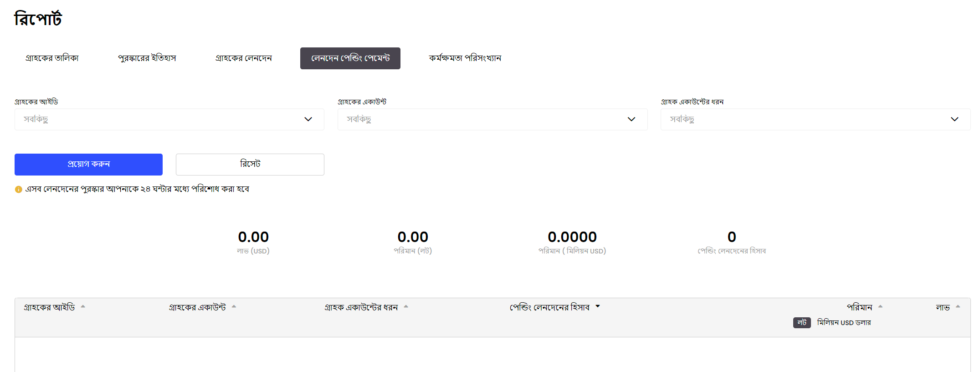Screen dimensions: 980x372
Task: Click পেন্ডিং লেনদেনের হিসাব column header text
Action: [549, 308]
